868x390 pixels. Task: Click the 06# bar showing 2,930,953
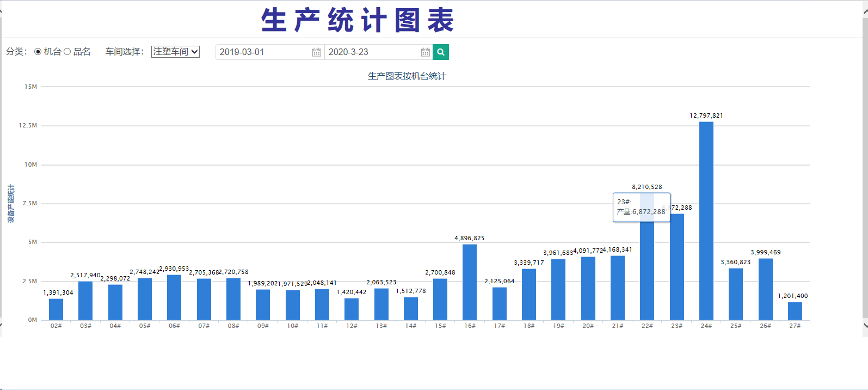174,297
